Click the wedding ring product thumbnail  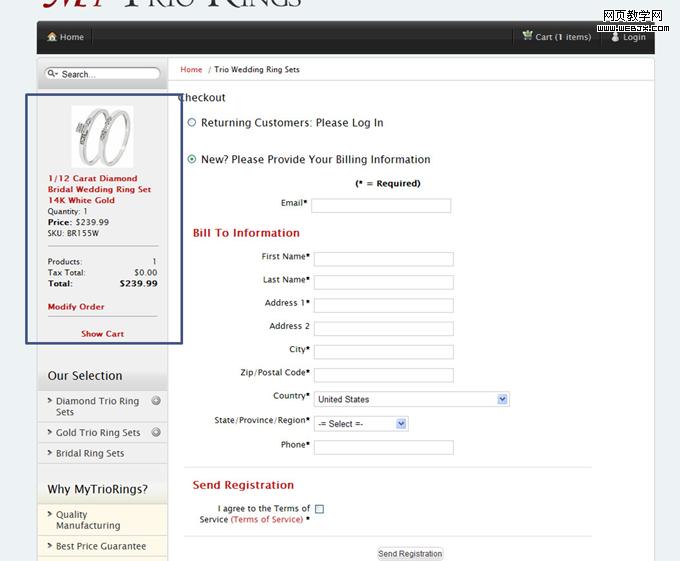[102, 137]
